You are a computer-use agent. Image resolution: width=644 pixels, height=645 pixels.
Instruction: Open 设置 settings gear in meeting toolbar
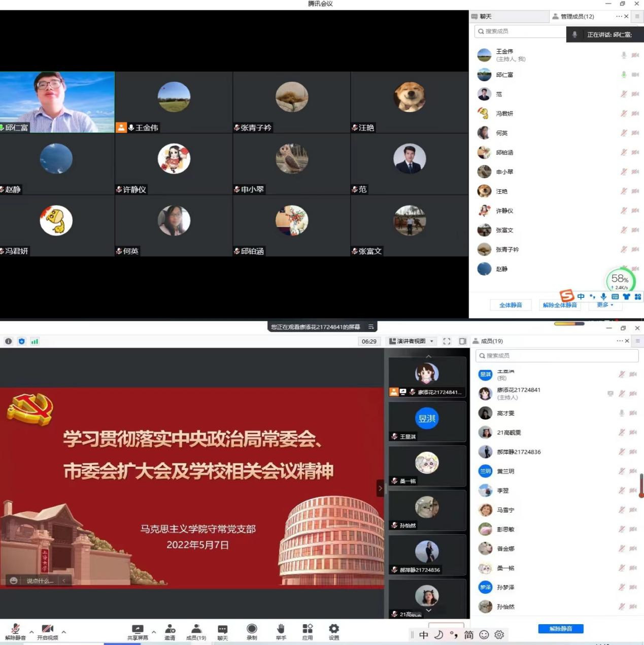(x=333, y=631)
